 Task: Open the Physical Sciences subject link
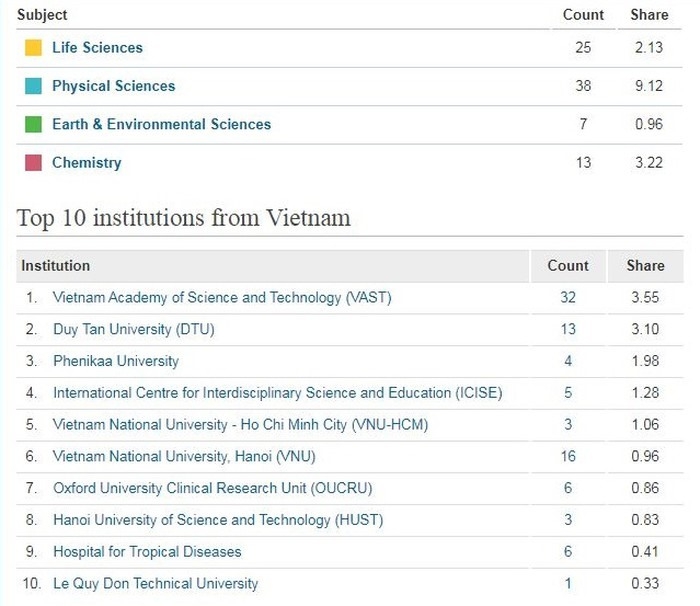(114, 86)
